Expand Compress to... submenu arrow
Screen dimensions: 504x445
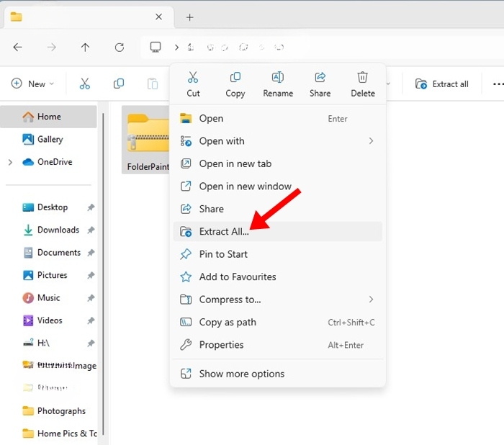371,300
